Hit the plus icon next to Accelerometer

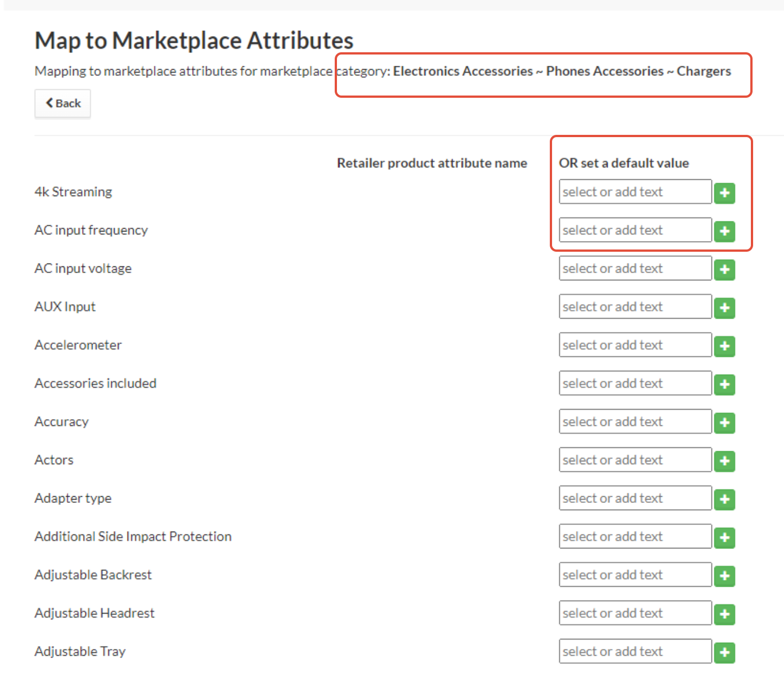[724, 346]
